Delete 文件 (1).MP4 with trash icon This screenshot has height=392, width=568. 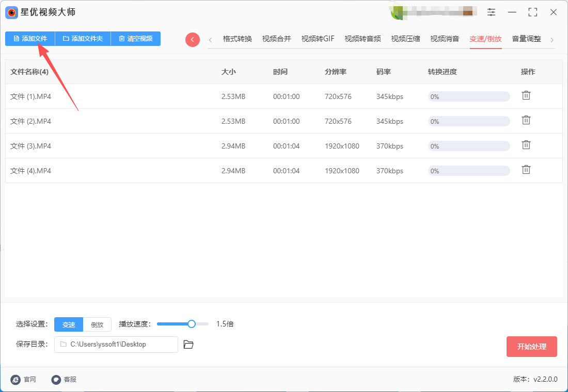click(x=526, y=95)
